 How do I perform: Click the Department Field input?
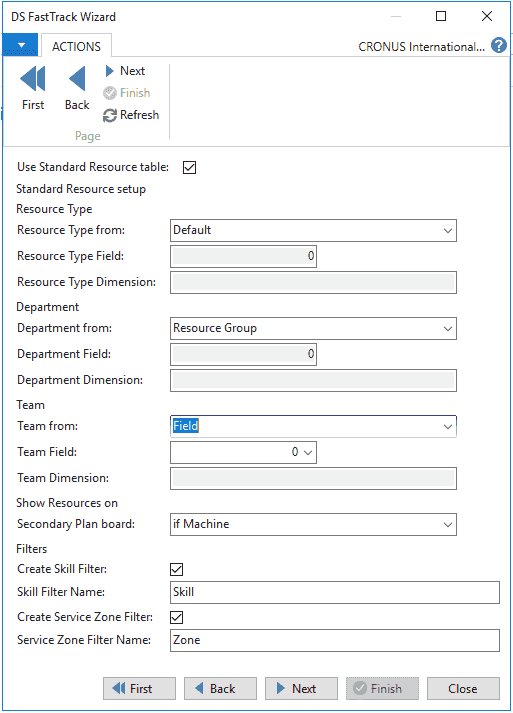(243, 354)
